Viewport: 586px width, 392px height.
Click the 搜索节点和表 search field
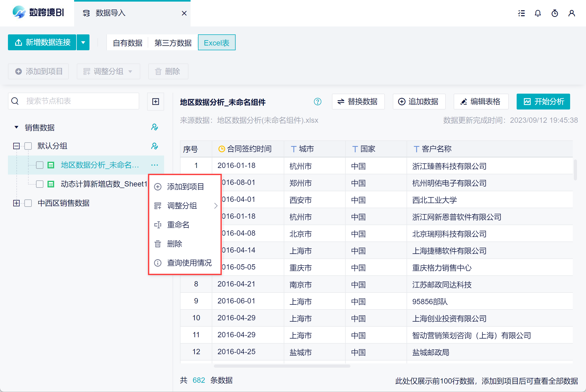point(79,101)
